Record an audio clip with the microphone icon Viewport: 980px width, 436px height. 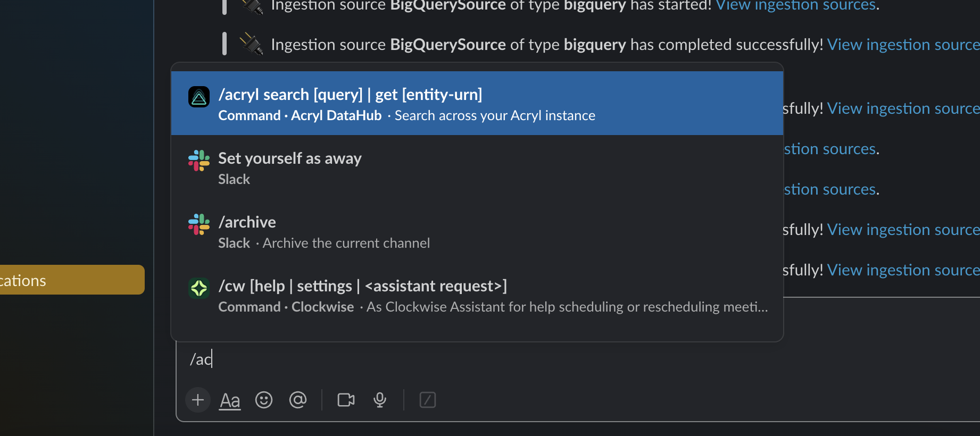pos(380,400)
